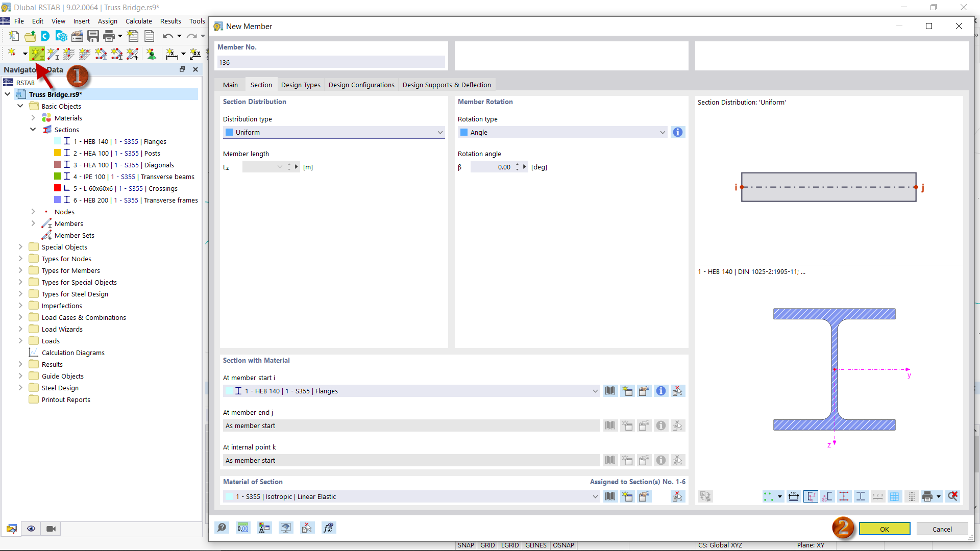Toggle GRID display in status bar
Viewport: 980px width, 551px height.
486,545
